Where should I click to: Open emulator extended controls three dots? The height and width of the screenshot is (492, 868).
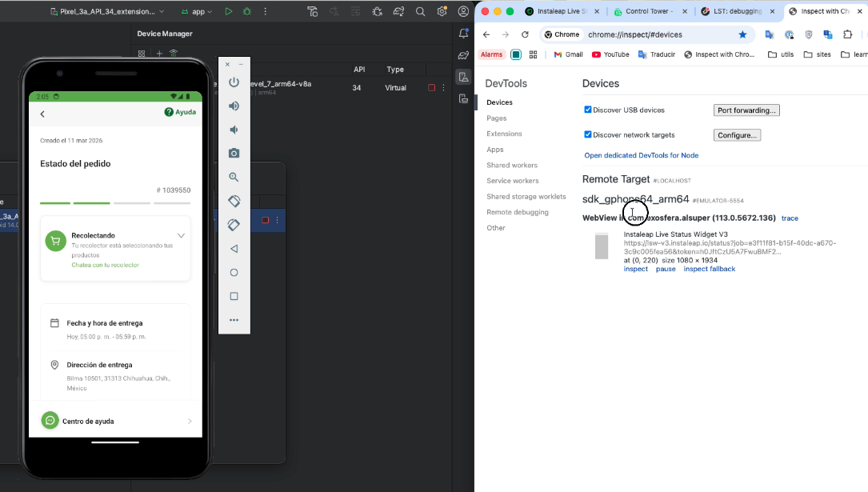234,320
